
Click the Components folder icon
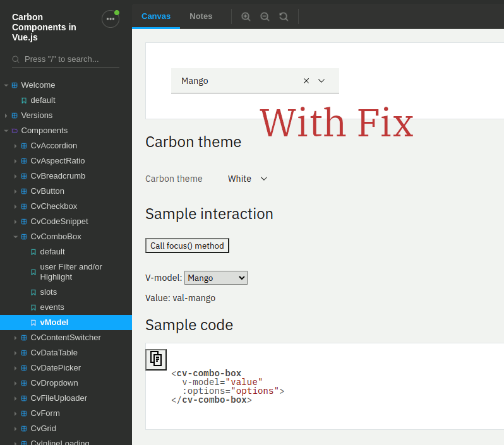(15, 131)
